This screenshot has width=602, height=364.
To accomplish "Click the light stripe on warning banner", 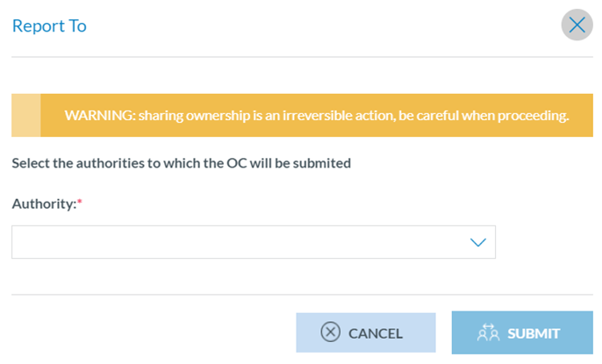I will 25,115.
